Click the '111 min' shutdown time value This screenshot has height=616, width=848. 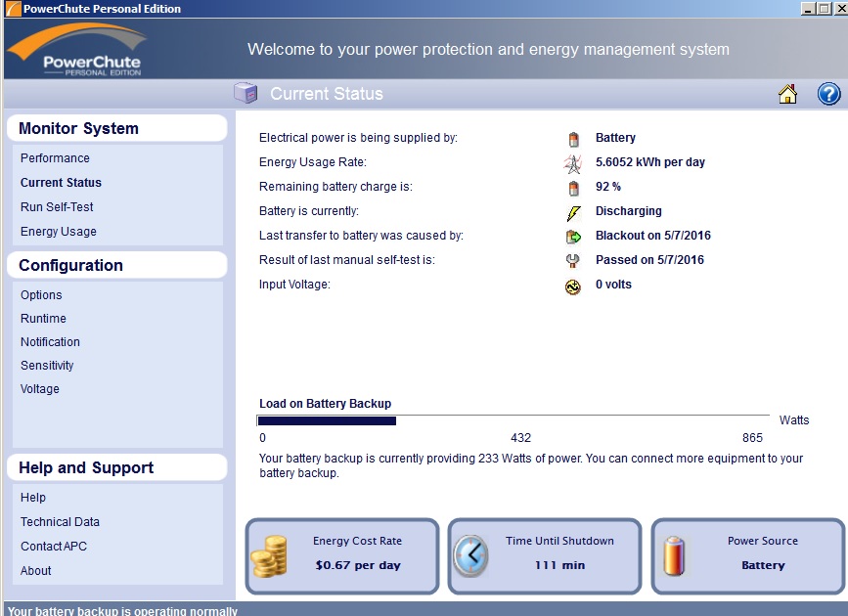coord(559,565)
